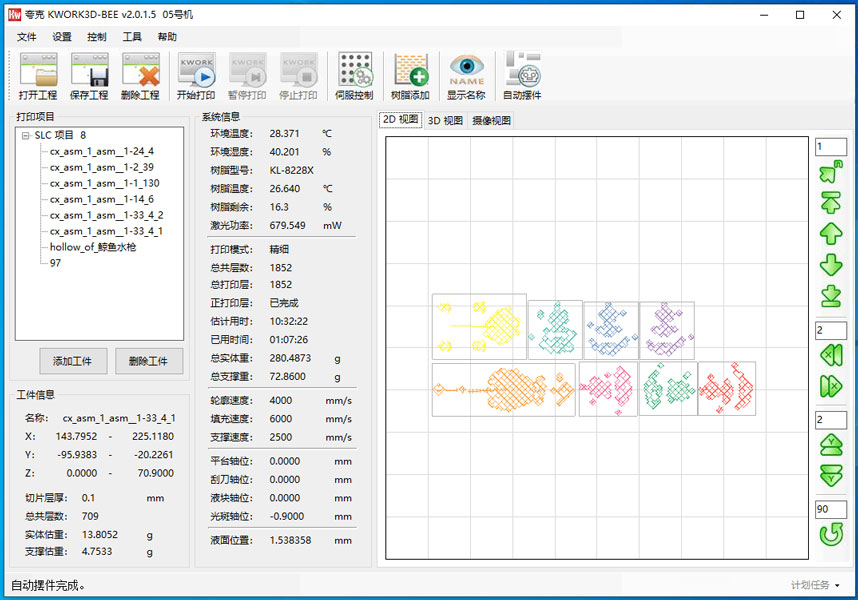Click the green move-right X arrow icon

point(831,386)
